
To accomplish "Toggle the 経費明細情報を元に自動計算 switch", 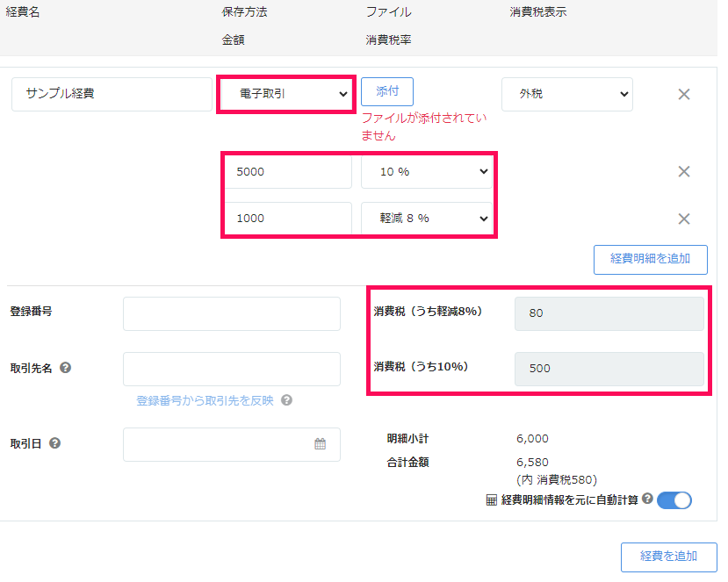I will (674, 499).
